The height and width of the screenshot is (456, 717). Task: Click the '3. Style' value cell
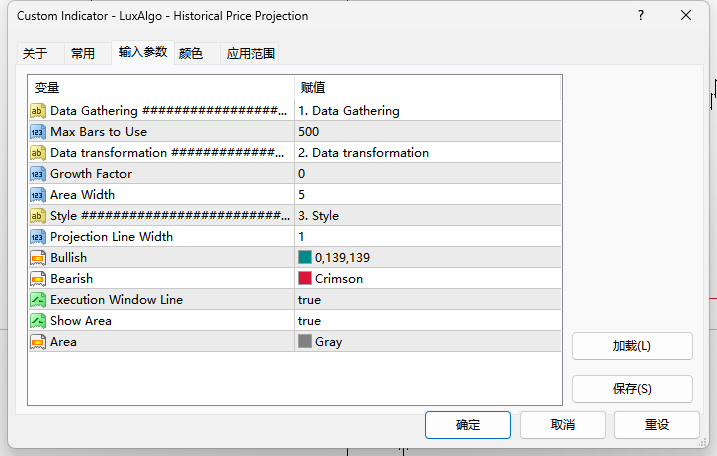point(428,216)
